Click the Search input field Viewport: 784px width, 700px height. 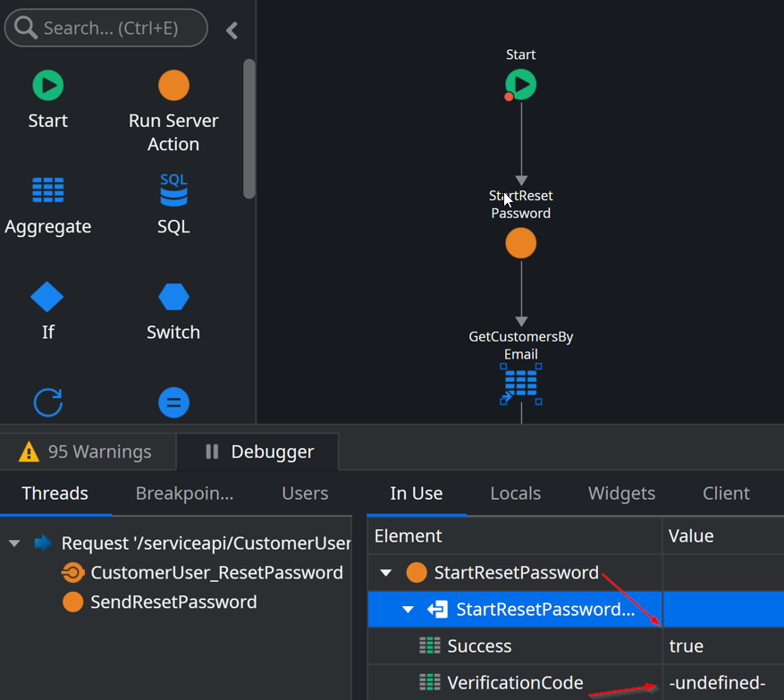[x=105, y=28]
